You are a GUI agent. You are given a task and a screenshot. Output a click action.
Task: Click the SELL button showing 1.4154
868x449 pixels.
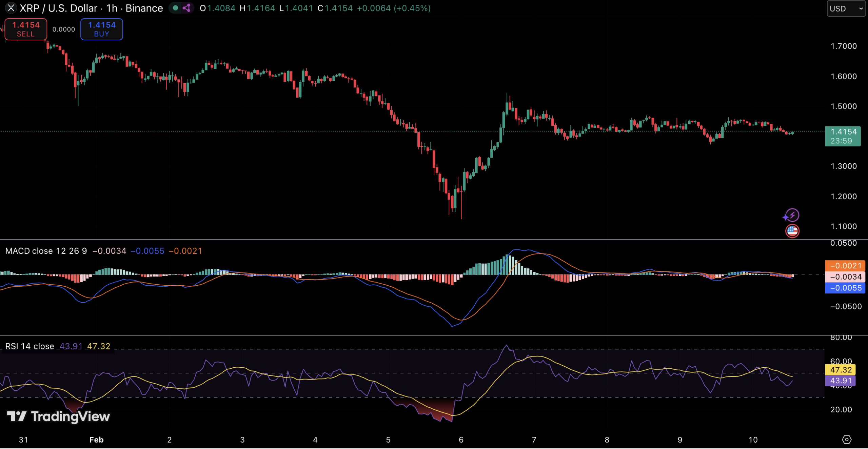[25, 29]
